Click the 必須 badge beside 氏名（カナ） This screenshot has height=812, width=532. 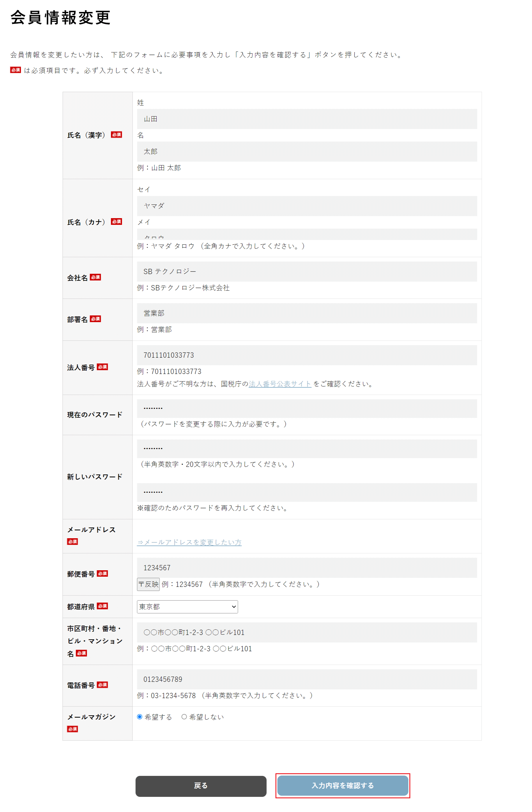[x=116, y=222]
